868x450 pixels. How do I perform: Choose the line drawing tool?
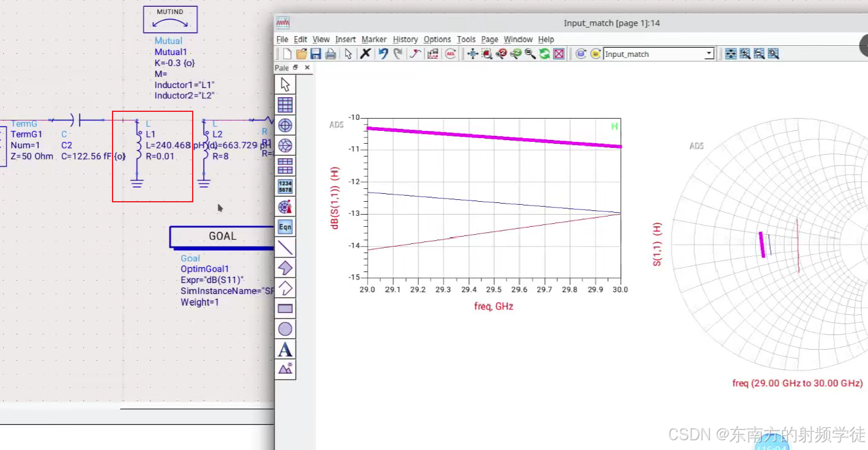285,248
